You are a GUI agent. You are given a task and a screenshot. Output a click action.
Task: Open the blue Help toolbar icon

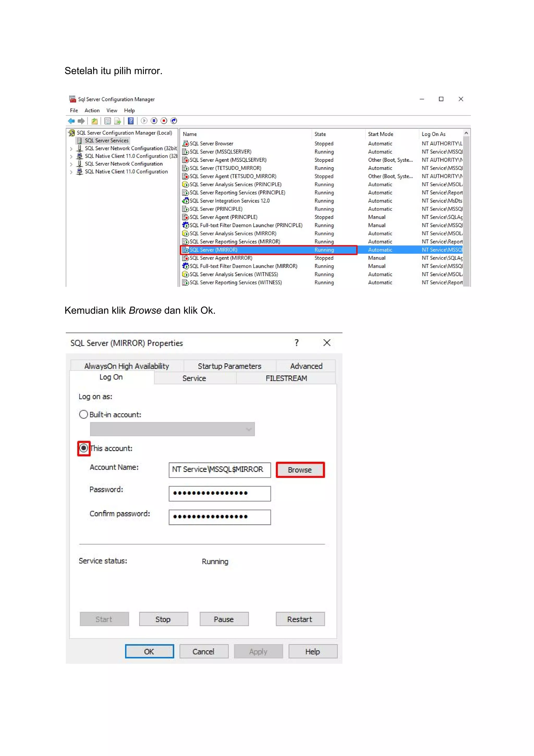131,121
